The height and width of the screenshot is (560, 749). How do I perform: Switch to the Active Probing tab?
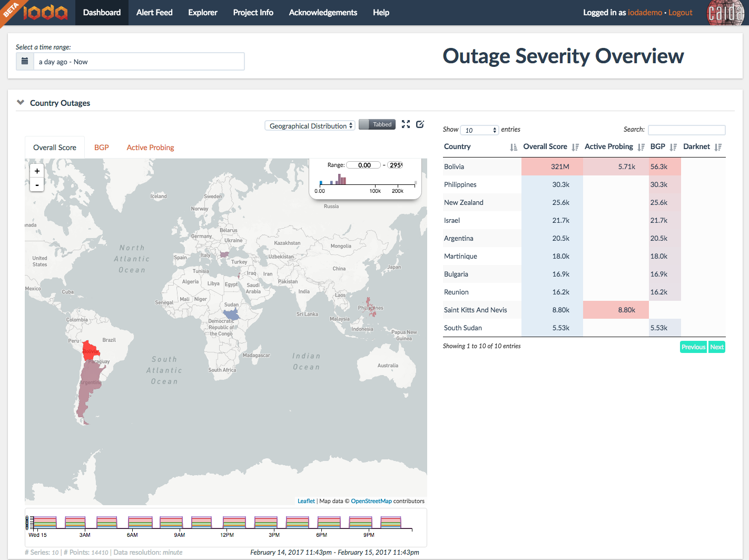[150, 148]
